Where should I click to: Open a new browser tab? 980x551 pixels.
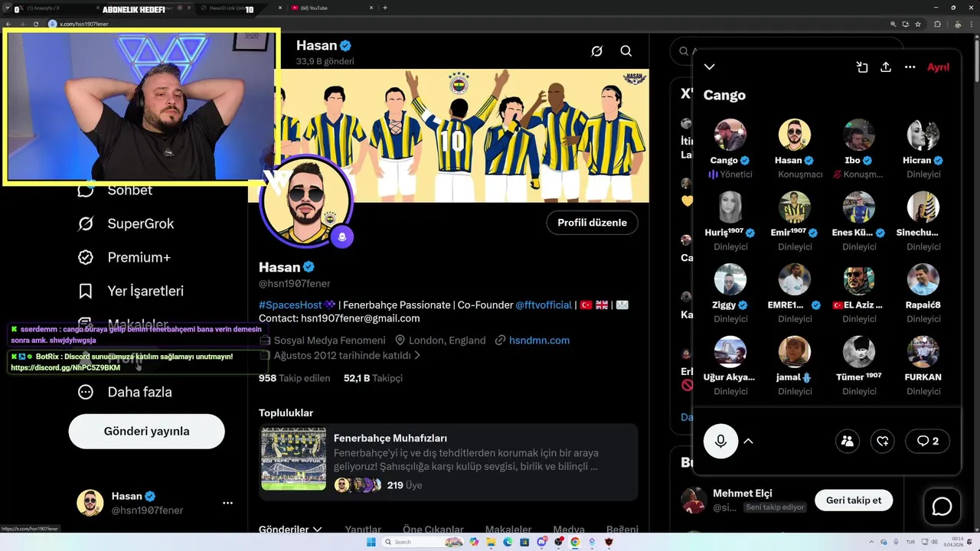tap(384, 8)
